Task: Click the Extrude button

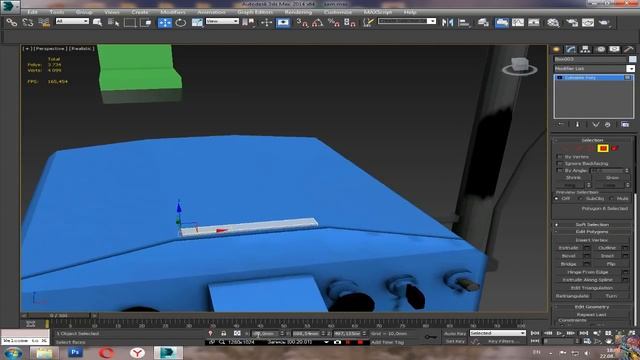Action: pyautogui.click(x=568, y=248)
